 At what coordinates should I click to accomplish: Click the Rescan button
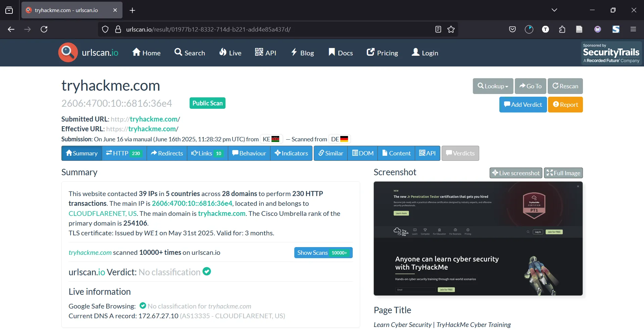pos(565,86)
